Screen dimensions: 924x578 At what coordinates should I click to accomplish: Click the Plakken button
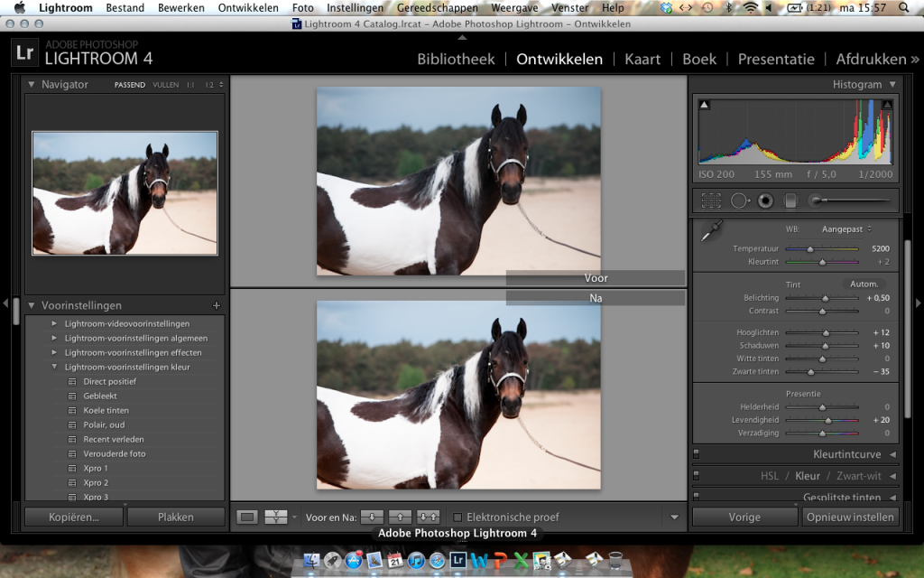click(176, 517)
